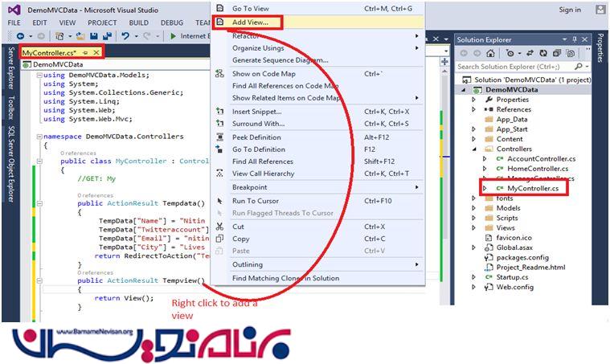Collapse the namespace DemoMVCData.Controllers code block
This screenshot has width=610, height=364.
tap(39, 137)
